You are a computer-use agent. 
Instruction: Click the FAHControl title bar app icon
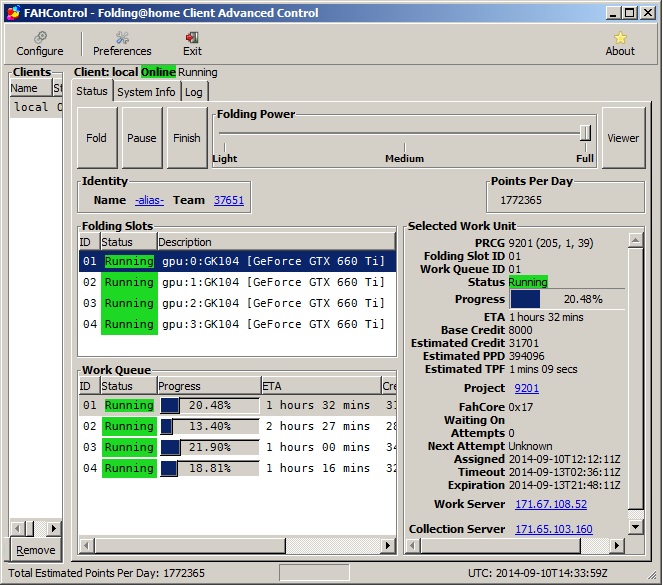[x=13, y=13]
